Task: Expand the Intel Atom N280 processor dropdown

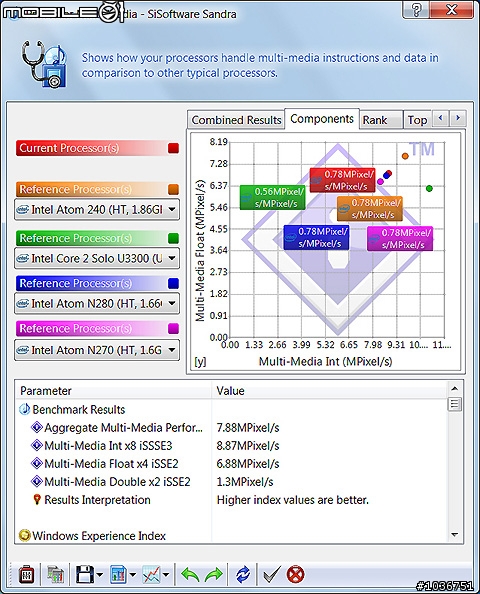Action: (172, 303)
